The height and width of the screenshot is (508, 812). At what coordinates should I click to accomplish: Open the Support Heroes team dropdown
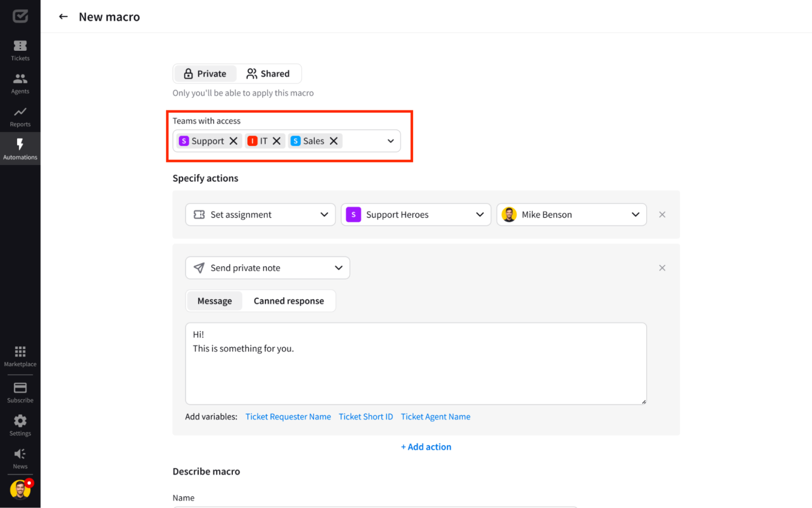(416, 214)
